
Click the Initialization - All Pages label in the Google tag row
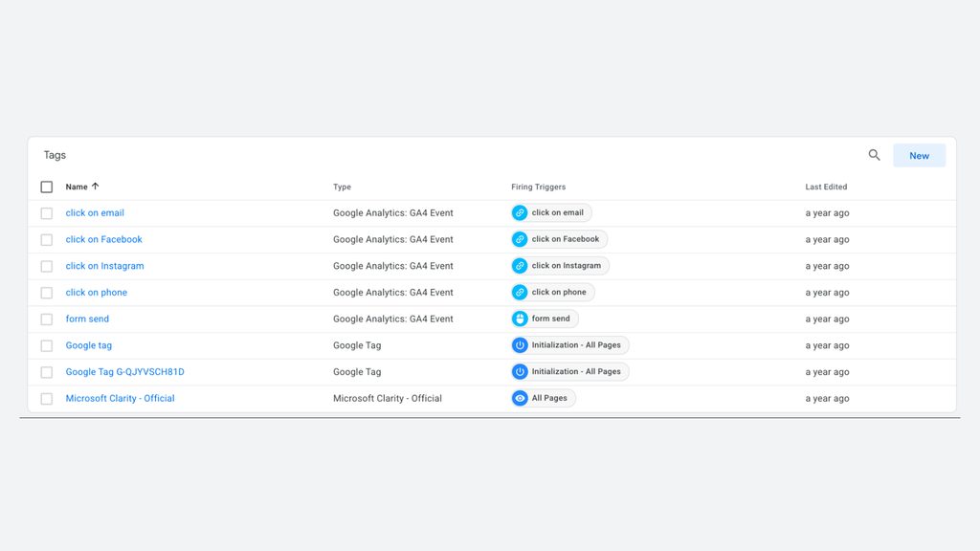[x=576, y=344]
